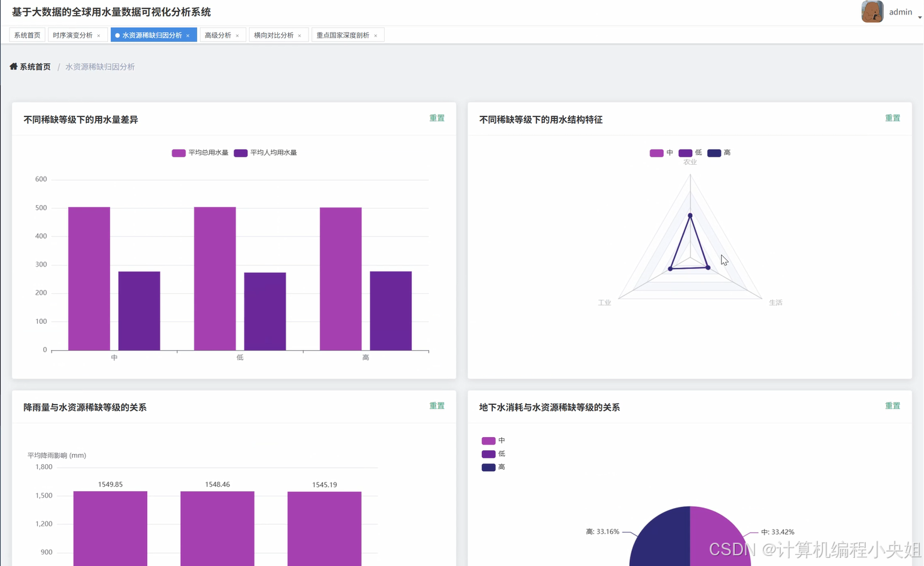Click the 生活 radar axis label
924x566 pixels.
[x=776, y=303]
